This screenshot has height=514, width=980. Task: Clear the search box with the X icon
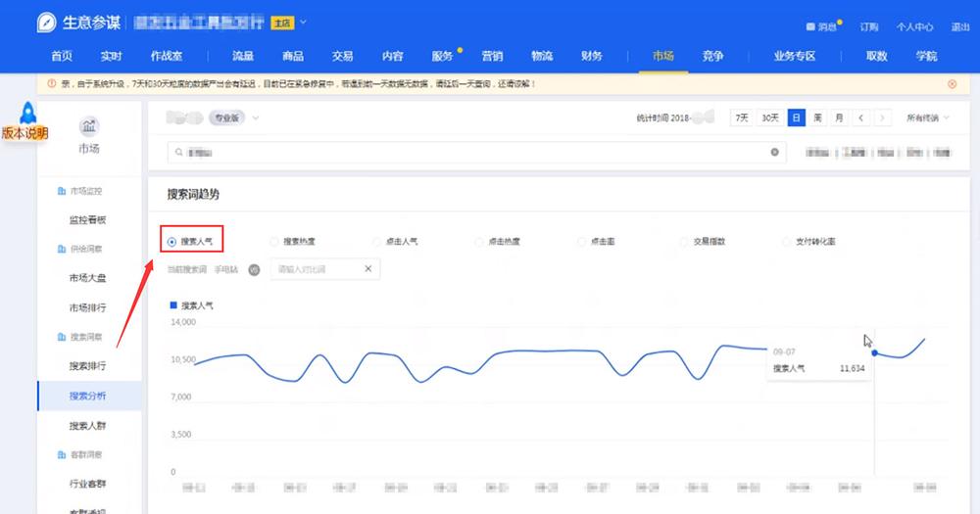tap(774, 153)
